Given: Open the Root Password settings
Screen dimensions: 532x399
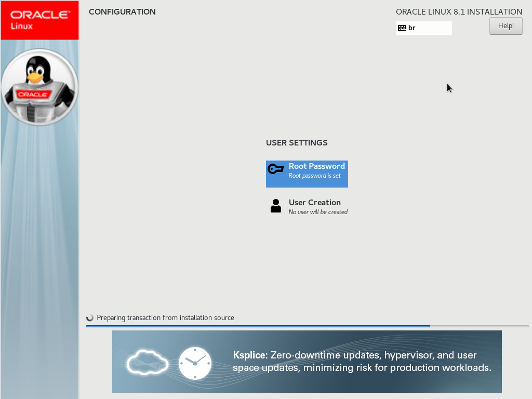Looking at the screenshot, I should (307, 174).
